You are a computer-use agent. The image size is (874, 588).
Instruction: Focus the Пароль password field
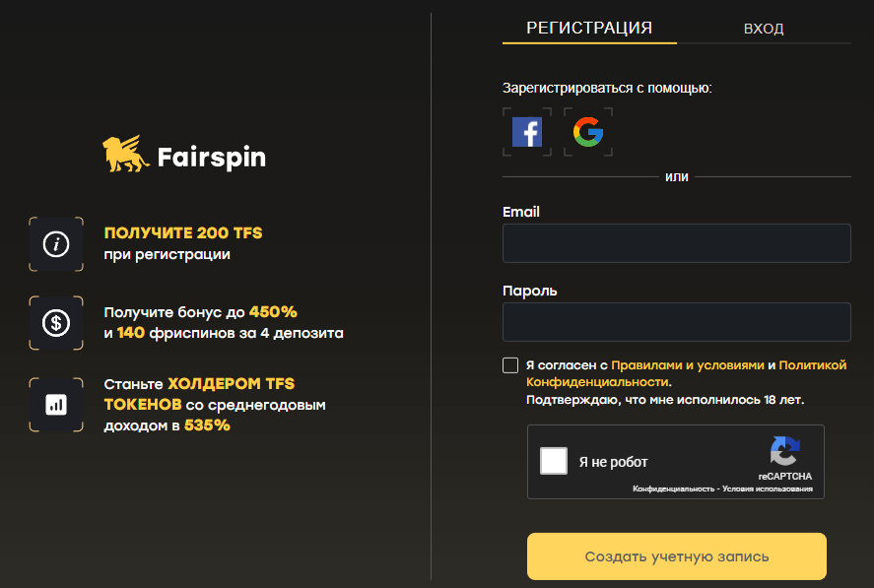(x=676, y=321)
